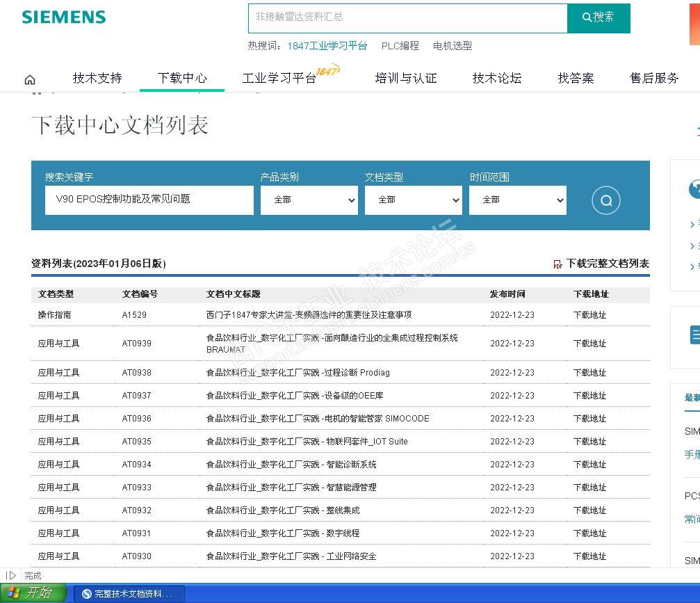
Task: Open hot search link PLC编程
Action: tap(400, 46)
